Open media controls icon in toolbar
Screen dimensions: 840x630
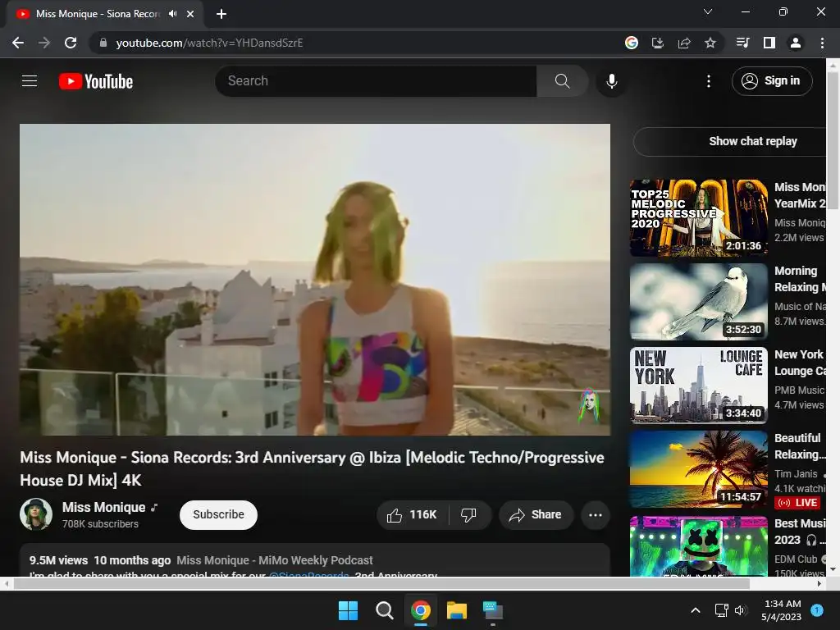coord(742,43)
